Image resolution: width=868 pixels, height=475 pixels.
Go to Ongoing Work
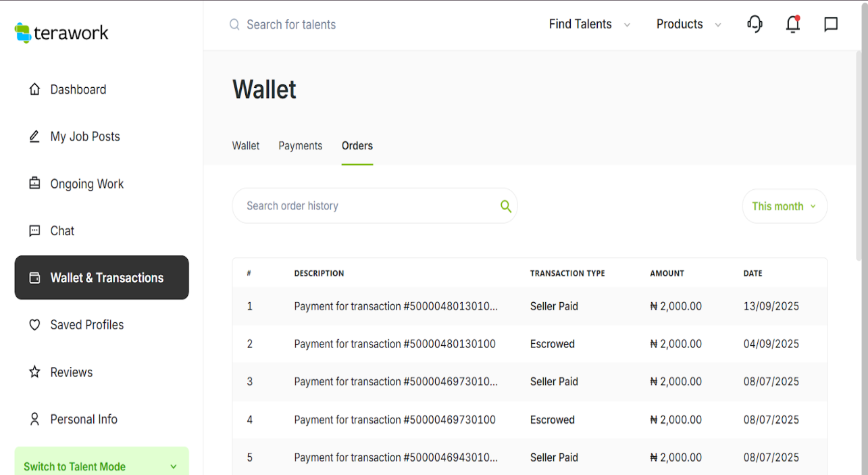(x=86, y=184)
